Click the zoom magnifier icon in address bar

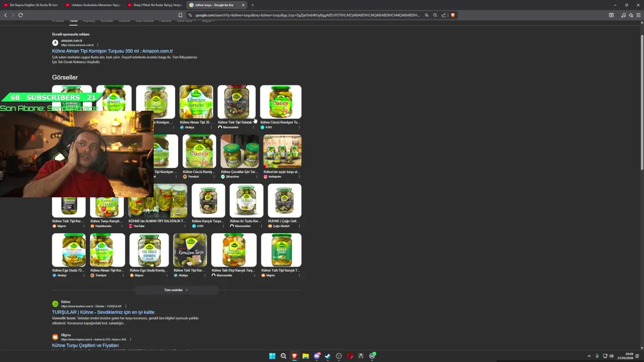[x=435, y=15]
